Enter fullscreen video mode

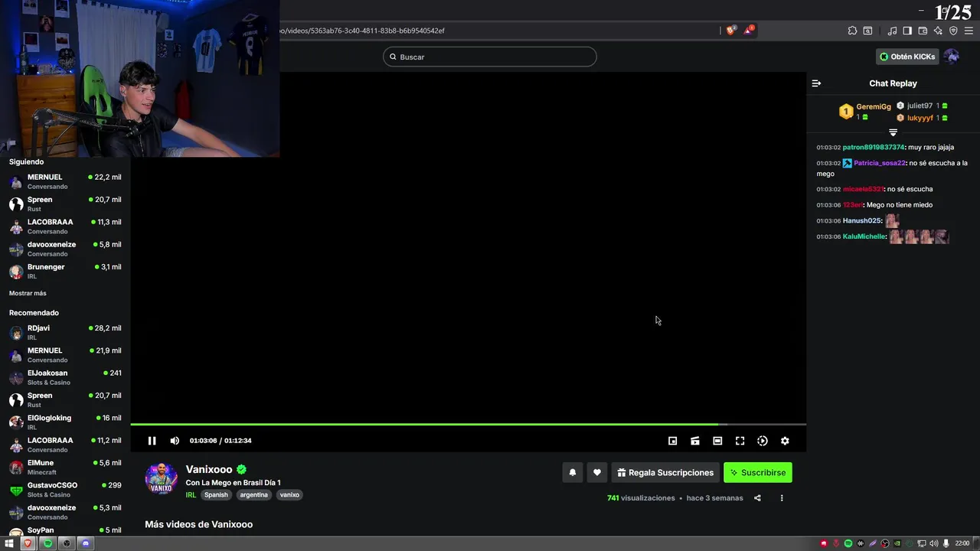(x=740, y=441)
